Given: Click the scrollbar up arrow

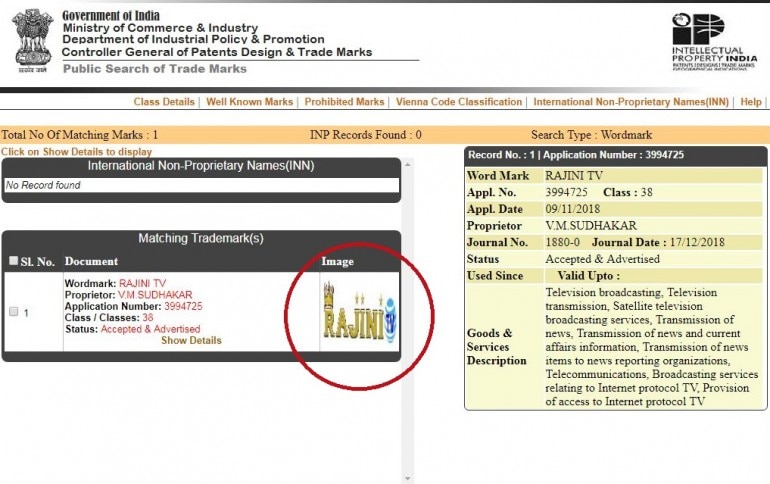Looking at the screenshot, I should [407, 164].
